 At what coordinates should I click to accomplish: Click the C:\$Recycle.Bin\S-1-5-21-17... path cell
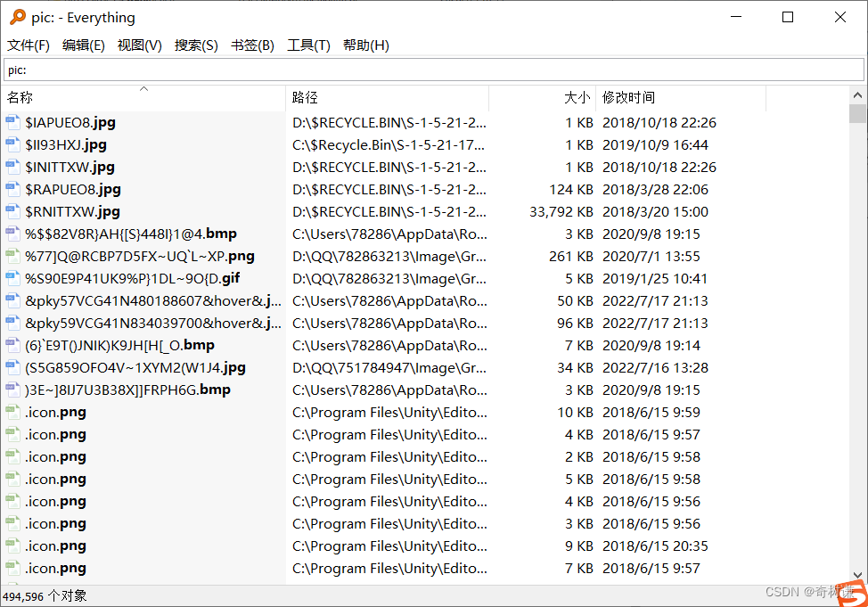pyautogui.click(x=389, y=144)
